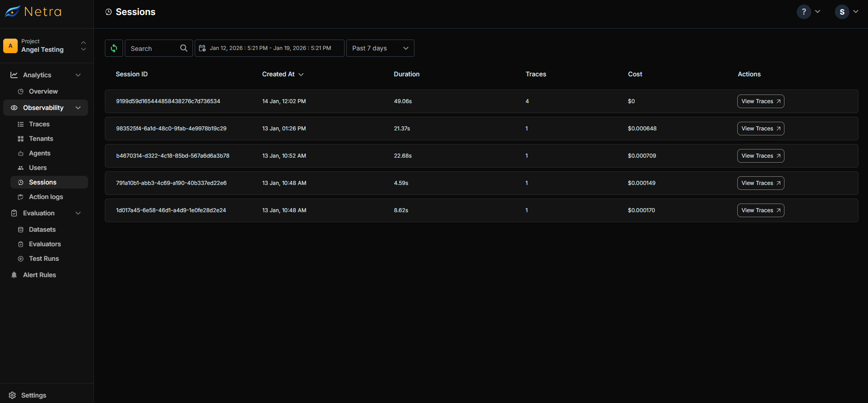The image size is (868, 403).
Task: Click the Users people icon
Action: click(x=20, y=168)
